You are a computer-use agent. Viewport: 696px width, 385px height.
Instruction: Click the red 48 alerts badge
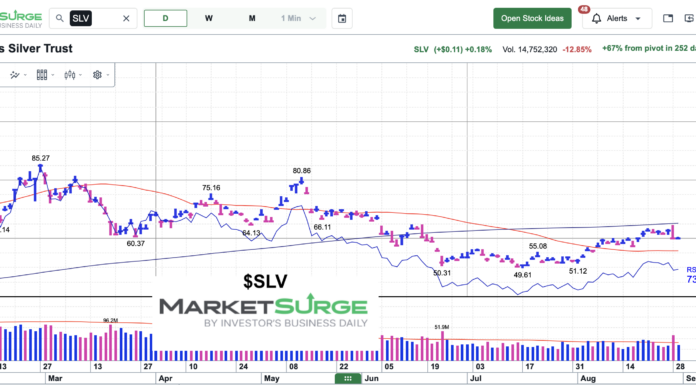tap(583, 9)
